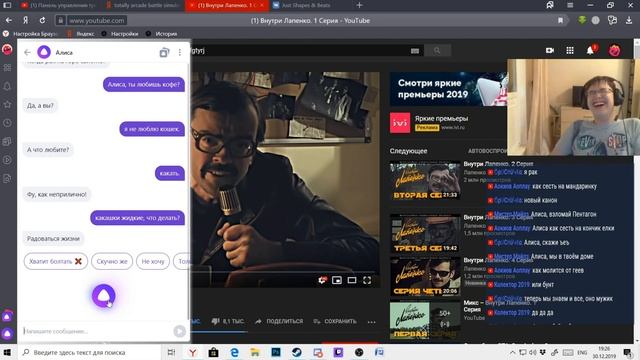The image size is (640, 360).
Task: Click the Windows taskbar search box
Action: pos(90,352)
